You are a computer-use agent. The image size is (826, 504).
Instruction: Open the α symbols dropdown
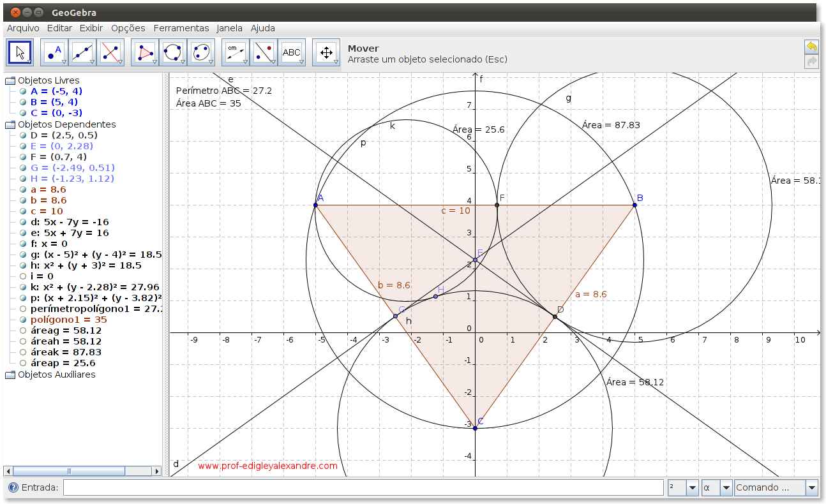click(727, 487)
